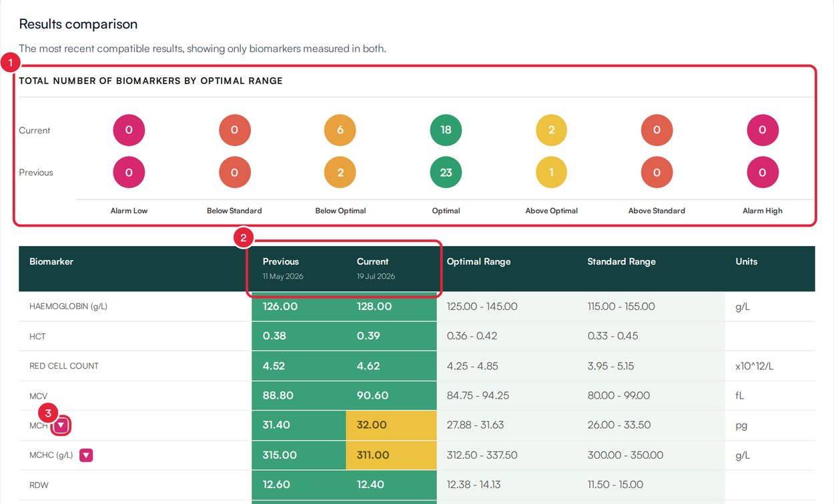The height and width of the screenshot is (504, 834).
Task: Click Current Below Standard count circle
Action: [234, 130]
